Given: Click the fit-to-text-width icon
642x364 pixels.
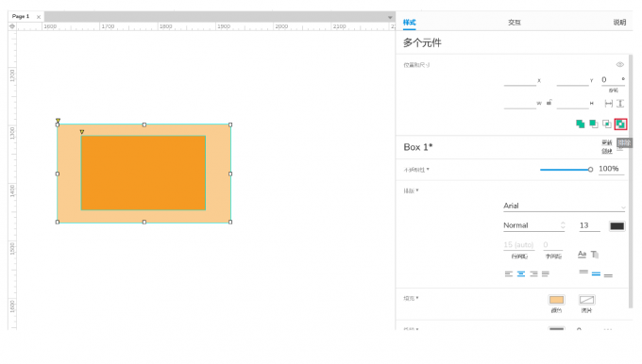Looking at the screenshot, I should click(609, 104).
